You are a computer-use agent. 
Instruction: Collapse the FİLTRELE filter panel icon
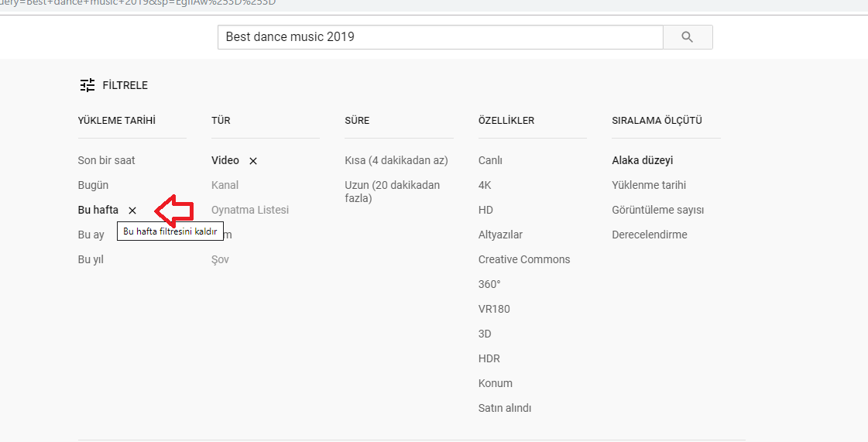coord(87,85)
